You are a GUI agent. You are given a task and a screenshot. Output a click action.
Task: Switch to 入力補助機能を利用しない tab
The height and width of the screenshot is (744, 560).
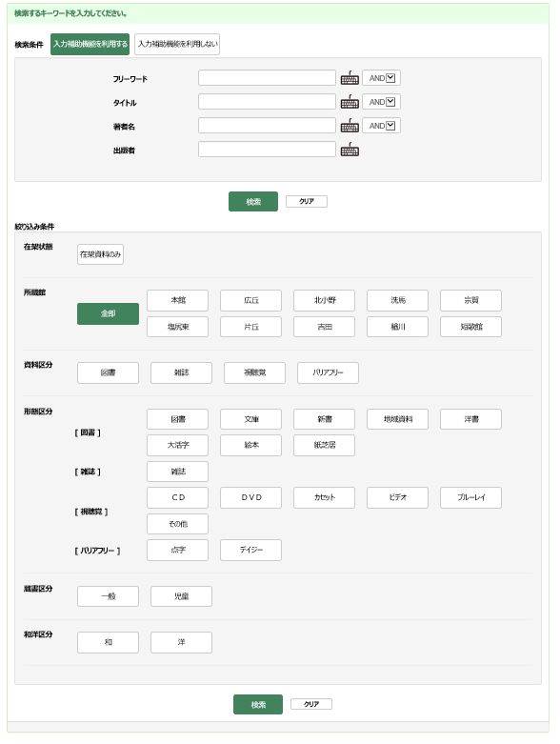pos(177,44)
